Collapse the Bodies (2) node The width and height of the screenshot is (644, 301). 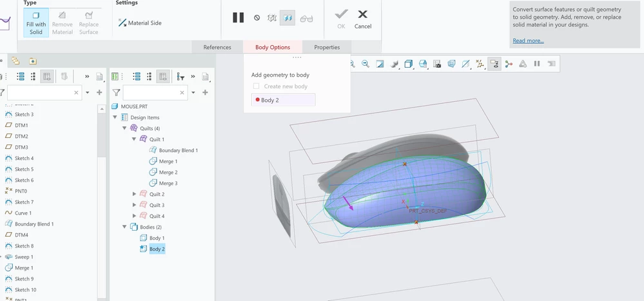pos(124,227)
